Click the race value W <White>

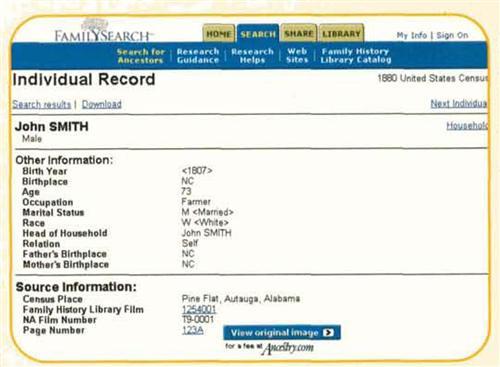205,222
